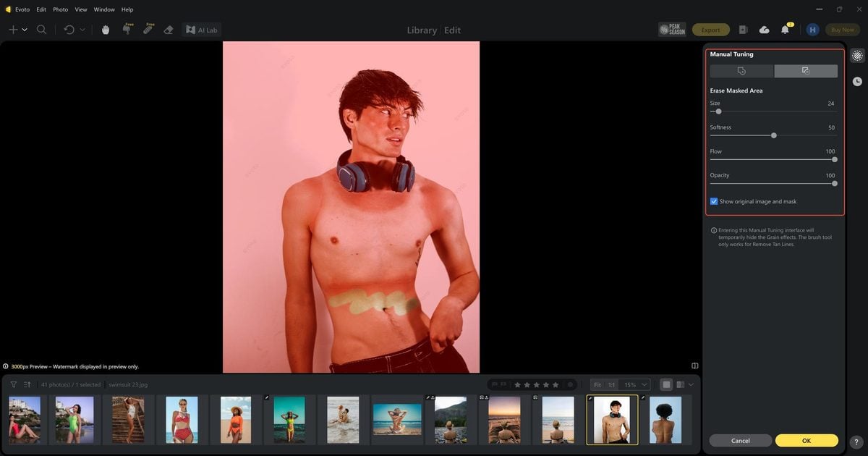Click the Peak Season promo badge

[x=673, y=30]
